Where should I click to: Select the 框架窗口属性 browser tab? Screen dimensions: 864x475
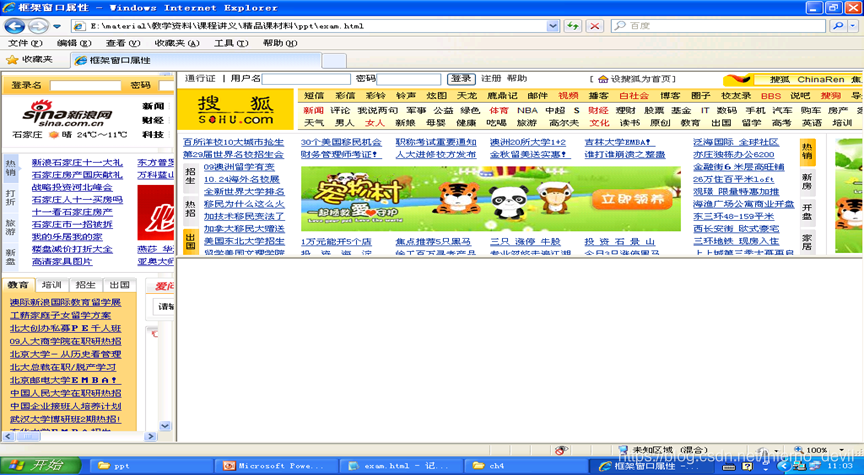196,60
